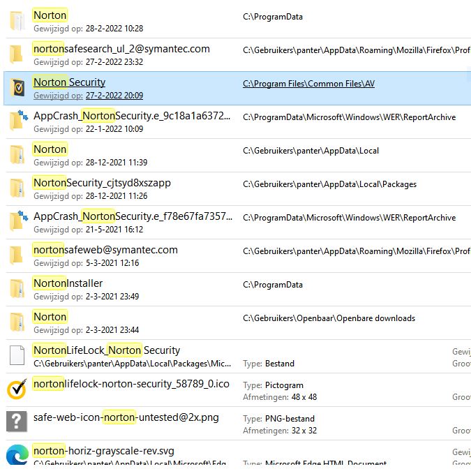The image size is (471, 476).
Task: Select the Norton folder modified 28-2-2022 10:28
Action: coord(50,15)
